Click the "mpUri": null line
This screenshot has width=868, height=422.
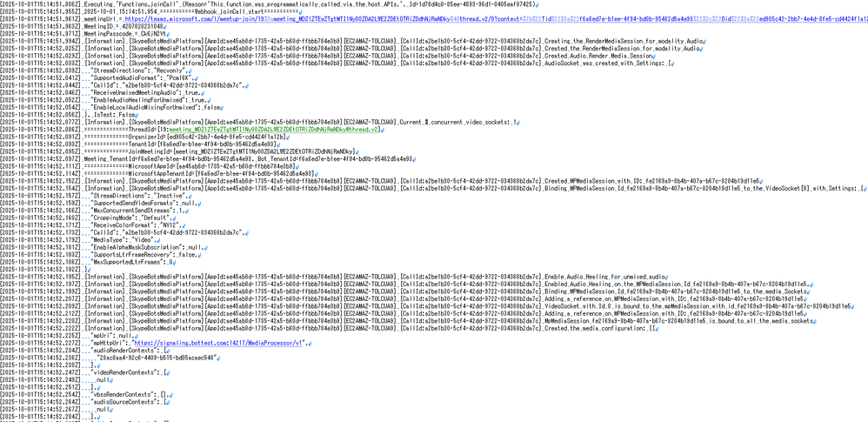point(114,335)
